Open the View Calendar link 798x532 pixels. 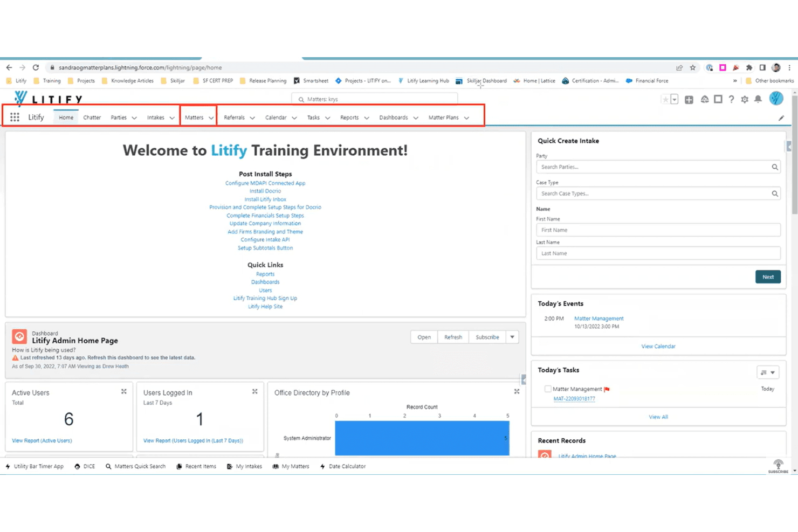point(658,347)
